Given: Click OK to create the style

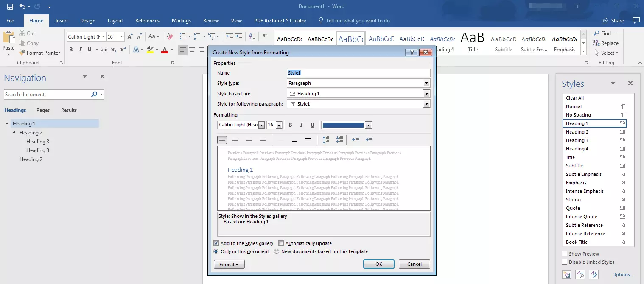Looking at the screenshot, I should (379, 264).
